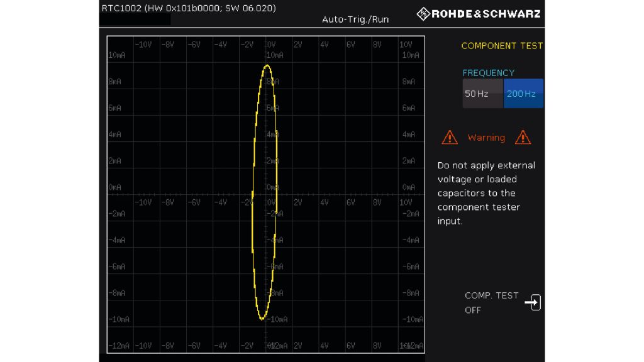
Task: Click the 10V label on the top axis
Action: pyautogui.click(x=405, y=45)
